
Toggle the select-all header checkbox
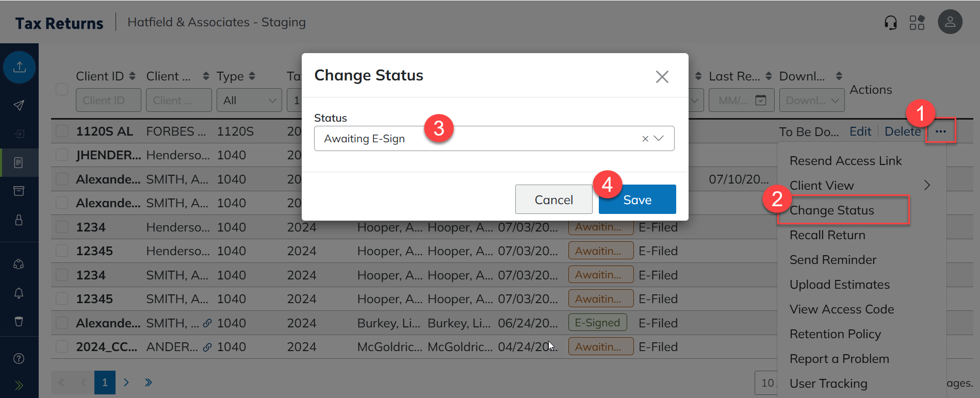(62, 89)
